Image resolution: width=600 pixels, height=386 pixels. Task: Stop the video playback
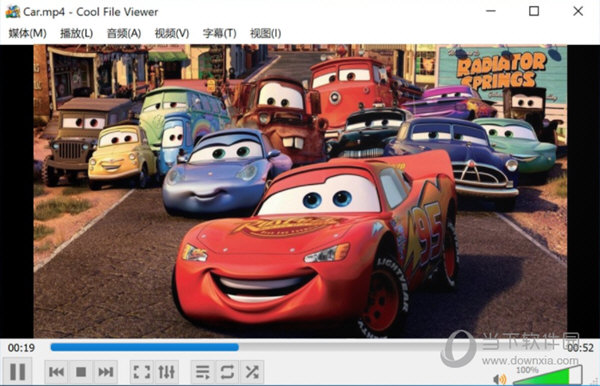[x=81, y=372]
